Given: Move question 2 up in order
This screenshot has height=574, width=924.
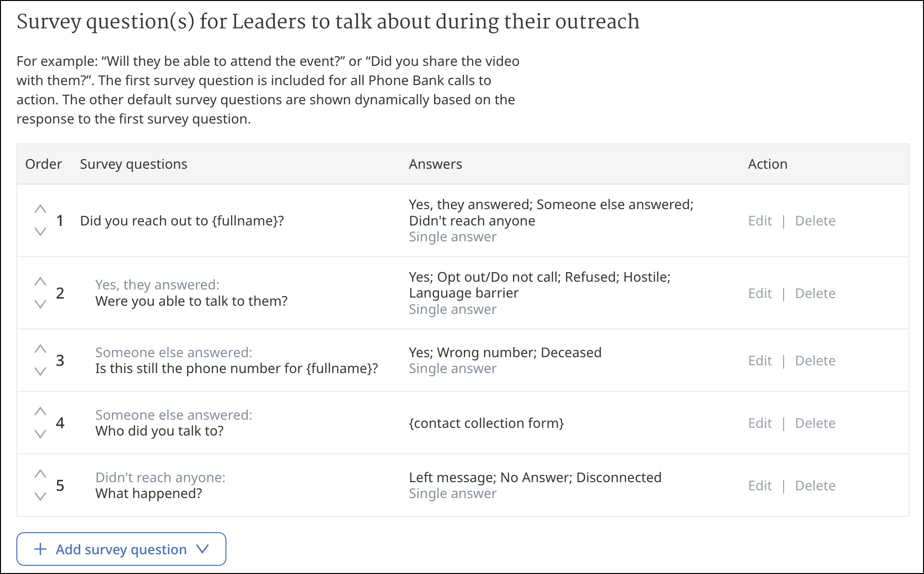Looking at the screenshot, I should [x=40, y=282].
